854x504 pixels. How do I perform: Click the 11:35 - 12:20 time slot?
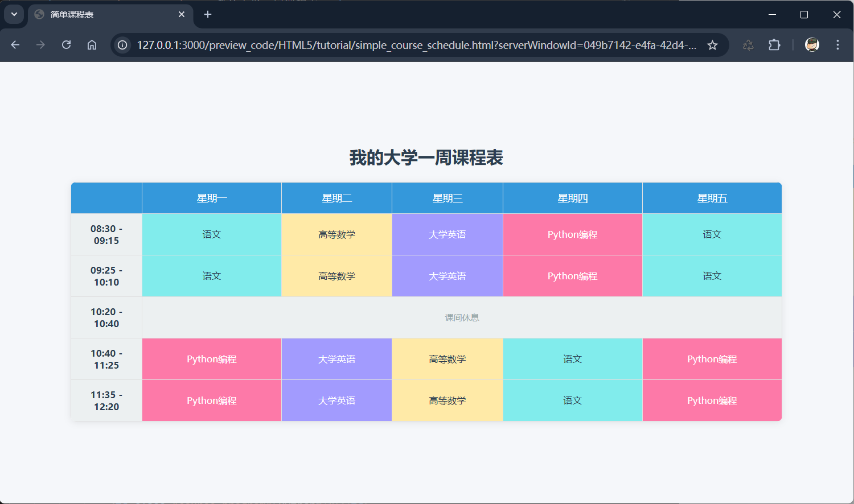[x=106, y=400]
